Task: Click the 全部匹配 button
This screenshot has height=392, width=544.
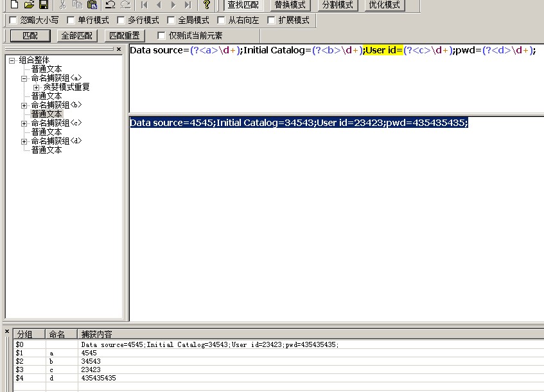Action: 76,36
